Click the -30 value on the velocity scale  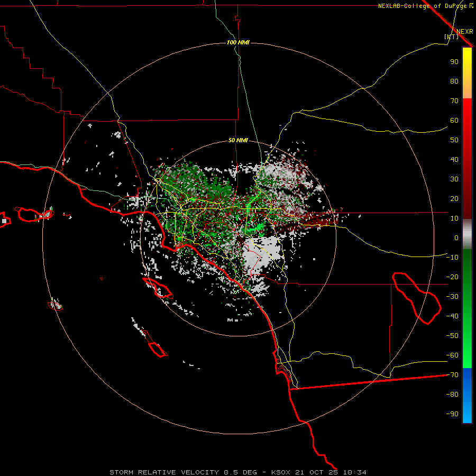(452, 297)
